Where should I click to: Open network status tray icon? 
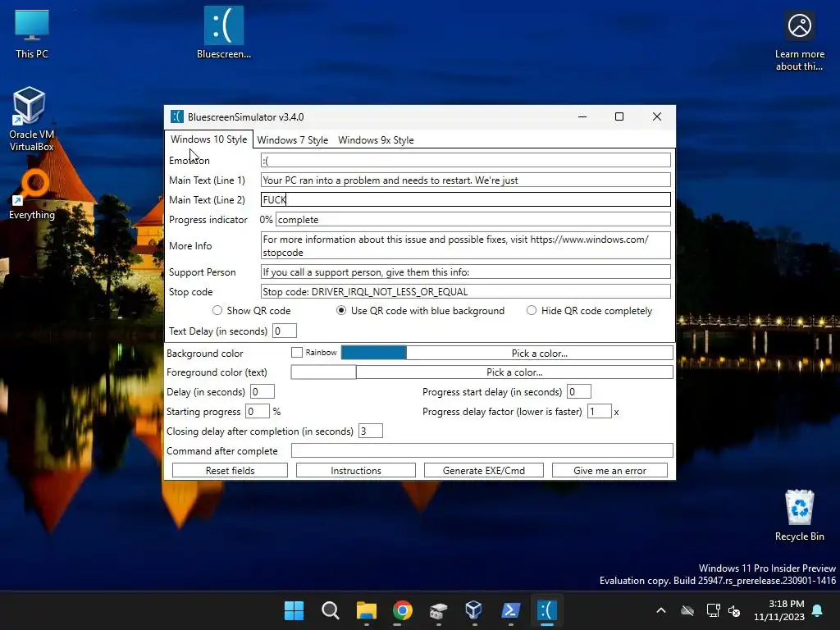(713, 610)
